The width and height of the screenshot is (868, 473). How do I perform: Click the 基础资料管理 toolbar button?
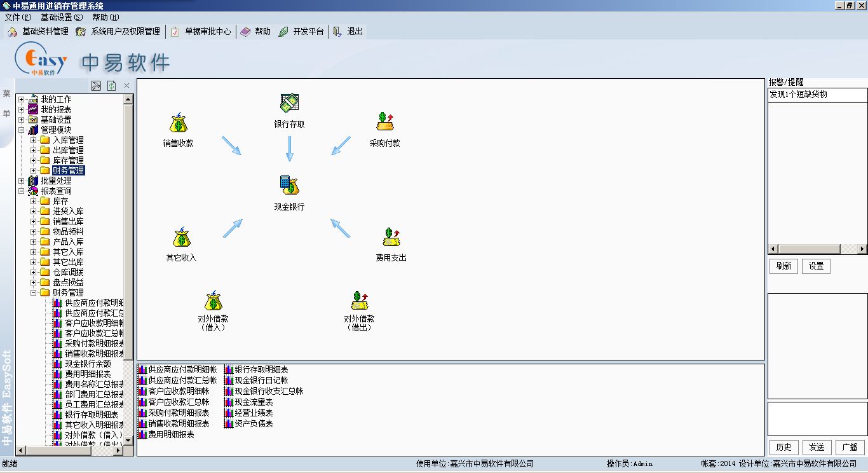(38, 31)
